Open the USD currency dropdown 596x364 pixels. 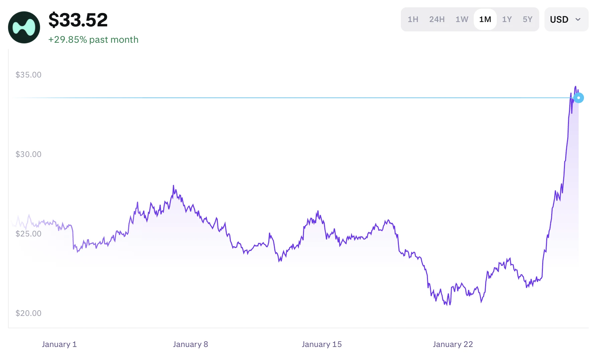(566, 20)
